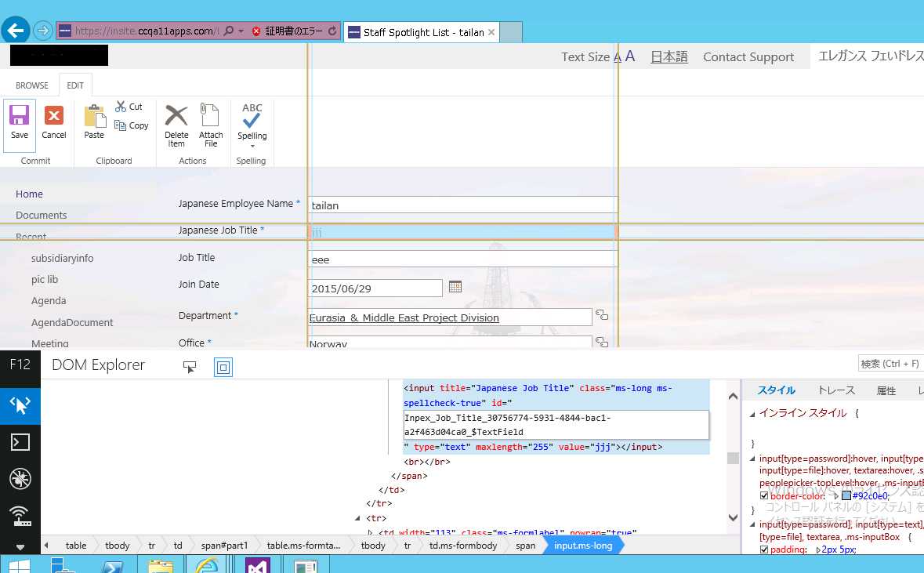Switch to the BROWSE ribbon tab
The image size is (924, 573).
(x=32, y=85)
